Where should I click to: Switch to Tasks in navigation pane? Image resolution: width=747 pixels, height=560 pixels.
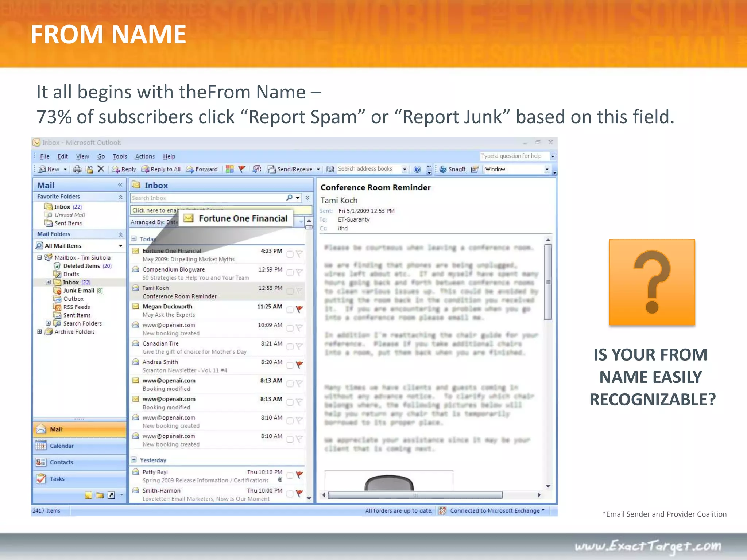pos(80,479)
